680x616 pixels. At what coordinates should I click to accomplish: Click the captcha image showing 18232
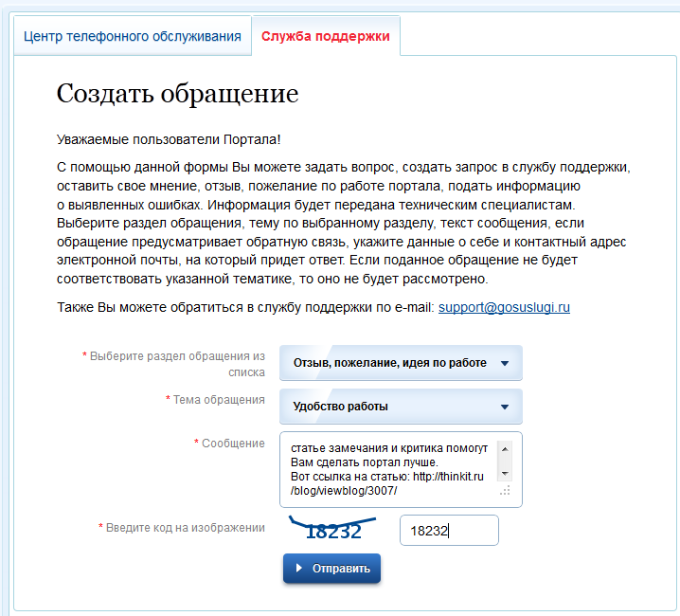click(x=333, y=530)
